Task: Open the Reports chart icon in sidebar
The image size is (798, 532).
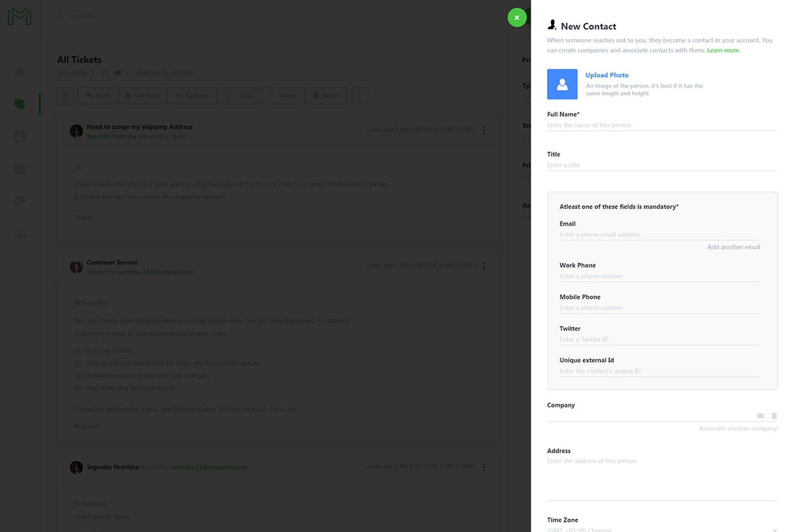Action: [x=20, y=233]
